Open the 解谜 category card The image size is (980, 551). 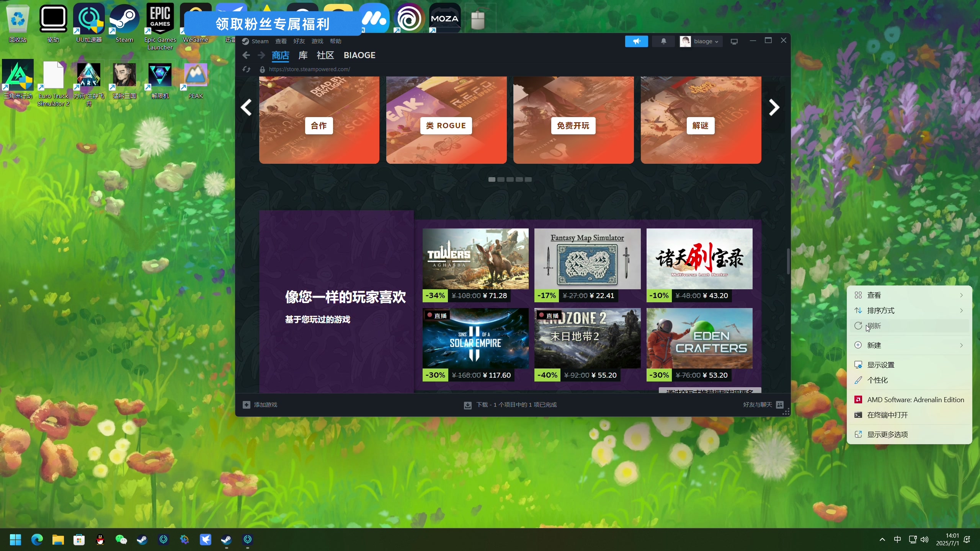pos(701,120)
